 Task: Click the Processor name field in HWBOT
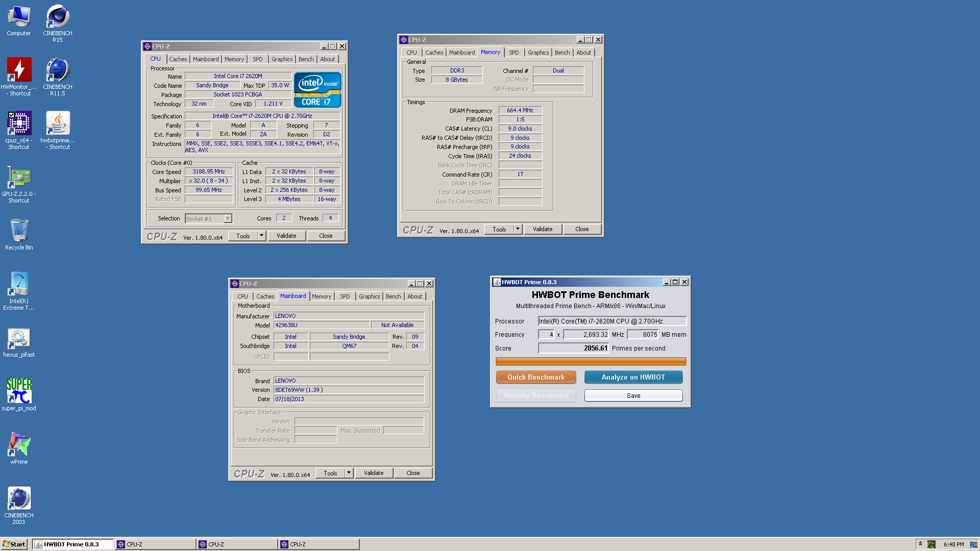tap(612, 321)
